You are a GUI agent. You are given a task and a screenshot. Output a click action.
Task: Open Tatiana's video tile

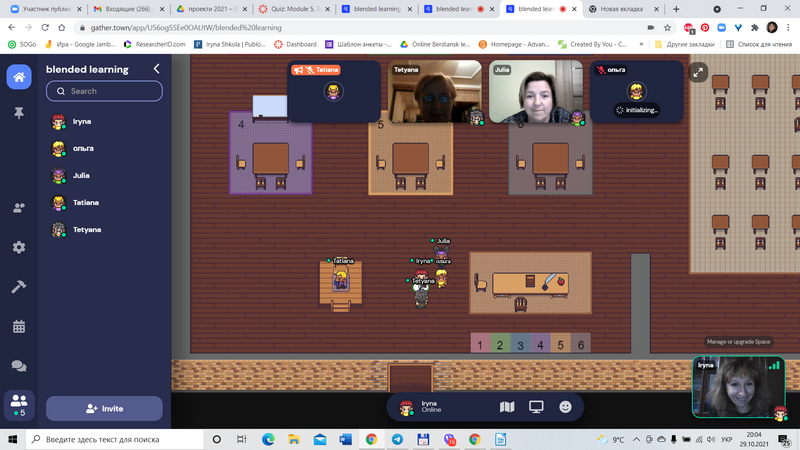tap(334, 92)
